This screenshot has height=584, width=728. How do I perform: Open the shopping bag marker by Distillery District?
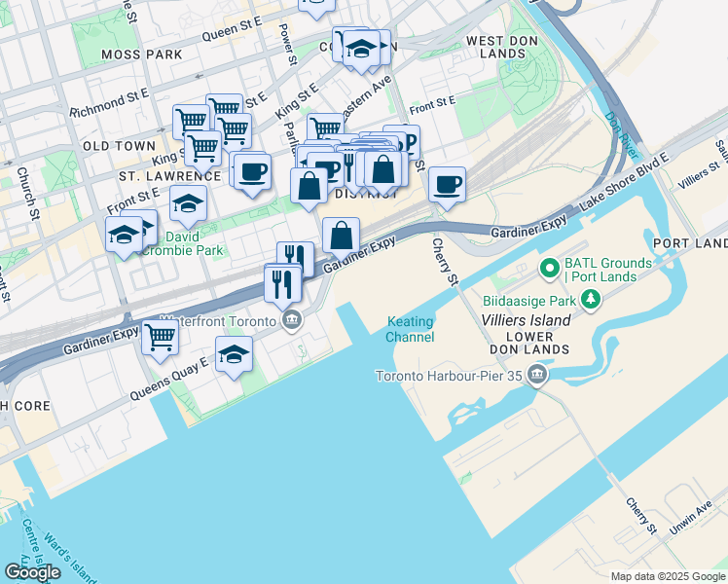click(383, 170)
